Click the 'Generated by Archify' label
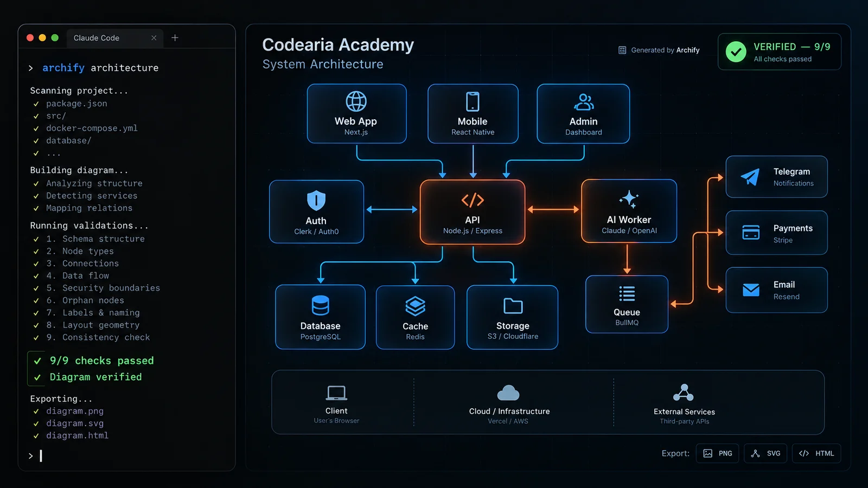Viewport: 868px width, 488px height. pos(665,50)
